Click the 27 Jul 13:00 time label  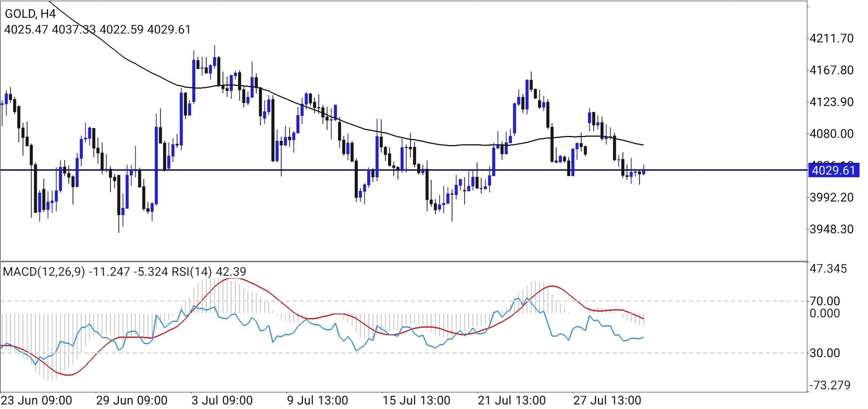tap(608, 401)
